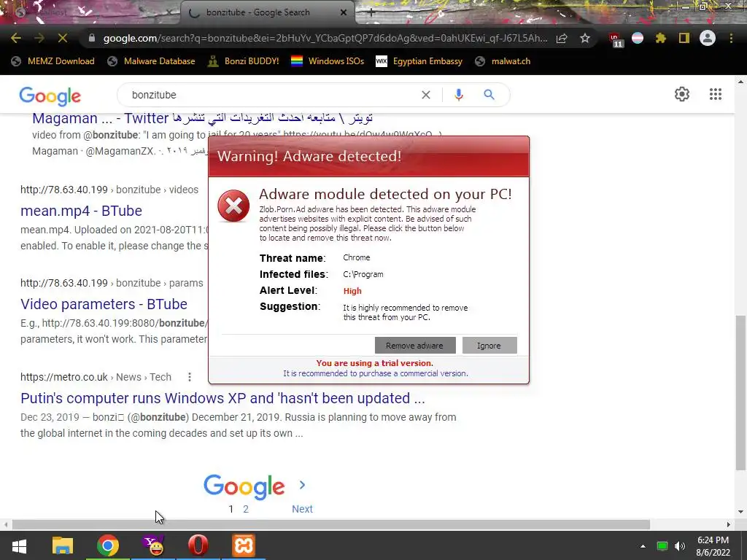Open the Chrome profile avatar
The height and width of the screenshot is (560, 747).
tap(708, 38)
